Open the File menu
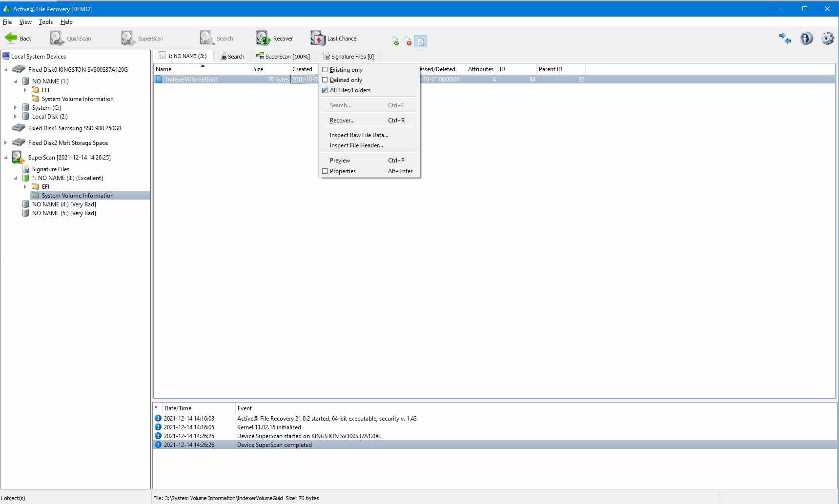The image size is (839, 504). [x=7, y=22]
